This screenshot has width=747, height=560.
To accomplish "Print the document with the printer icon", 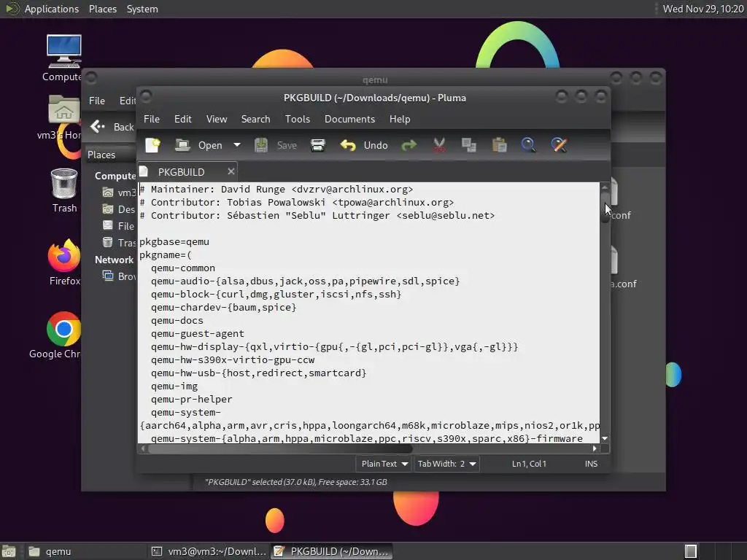I will click(318, 145).
